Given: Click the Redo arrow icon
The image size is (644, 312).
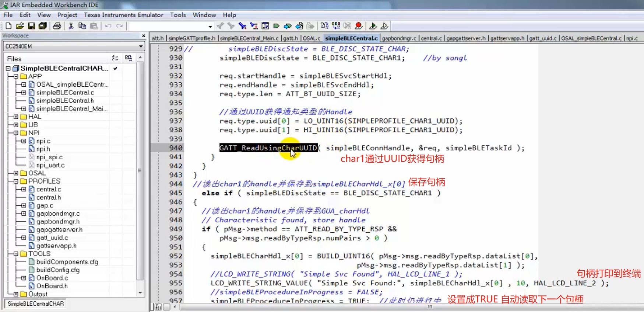Looking at the screenshot, I should (x=119, y=26).
